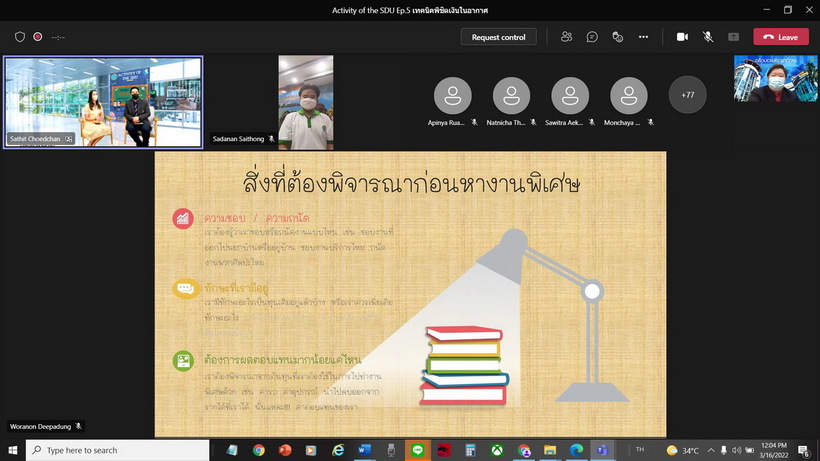Open the meeting chat
820x461 pixels.
592,37
